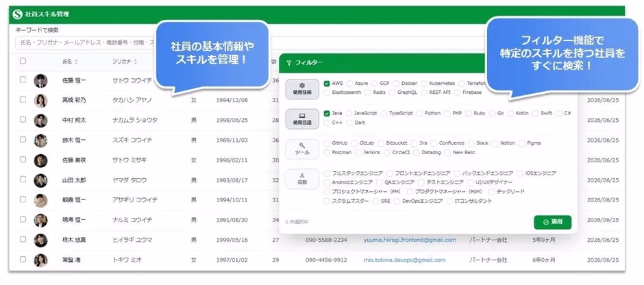Check the ITコンサルタント role checkbox

click(449, 201)
